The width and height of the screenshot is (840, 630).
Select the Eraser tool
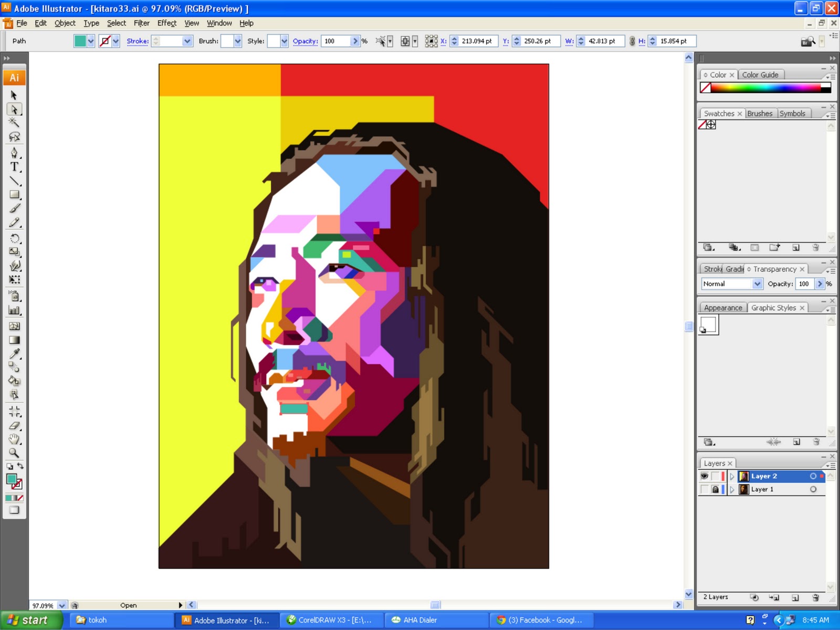point(14,426)
